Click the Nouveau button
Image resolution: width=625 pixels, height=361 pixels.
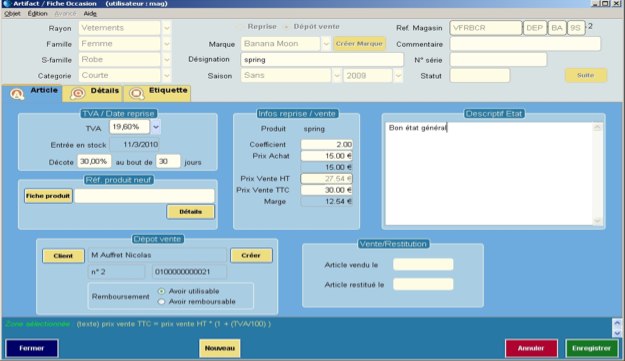coord(220,348)
